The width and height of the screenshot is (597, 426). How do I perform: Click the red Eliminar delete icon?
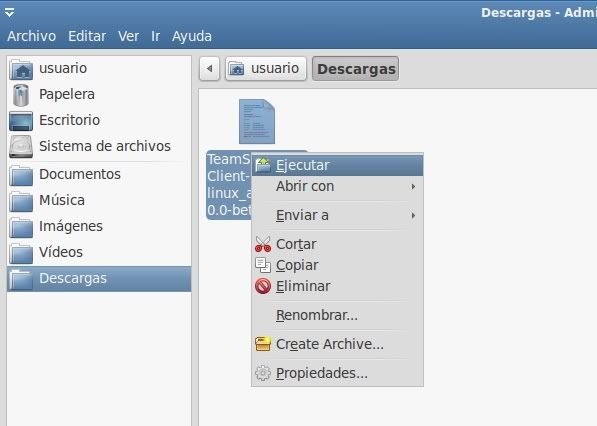coord(263,286)
